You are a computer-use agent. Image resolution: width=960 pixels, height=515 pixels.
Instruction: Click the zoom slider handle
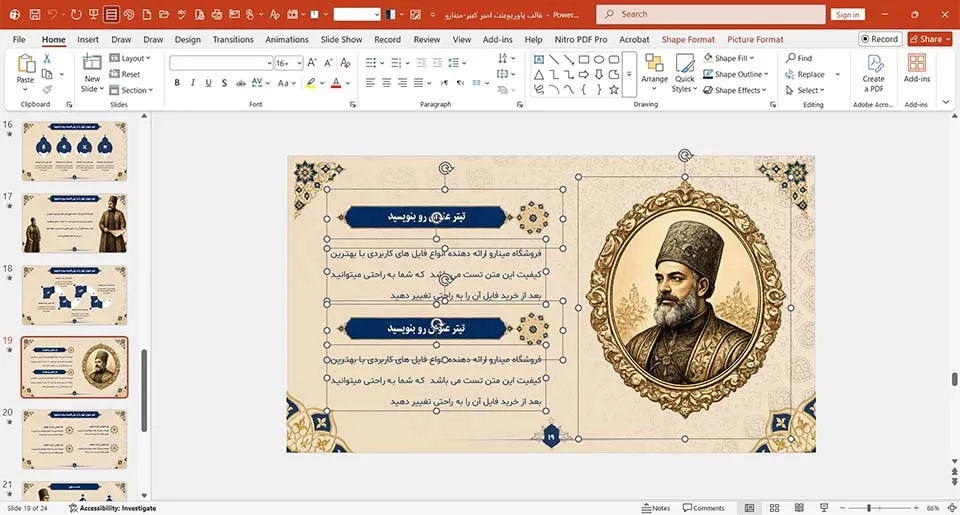click(x=868, y=508)
